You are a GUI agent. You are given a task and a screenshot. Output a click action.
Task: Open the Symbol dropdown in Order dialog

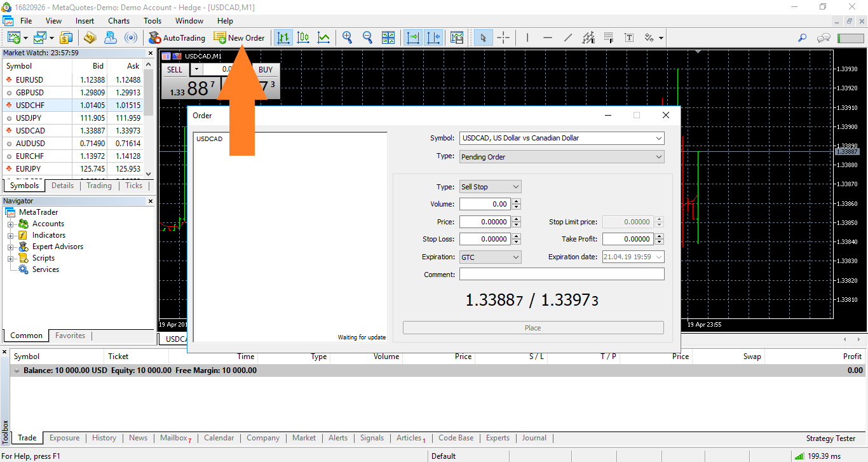tap(562, 138)
